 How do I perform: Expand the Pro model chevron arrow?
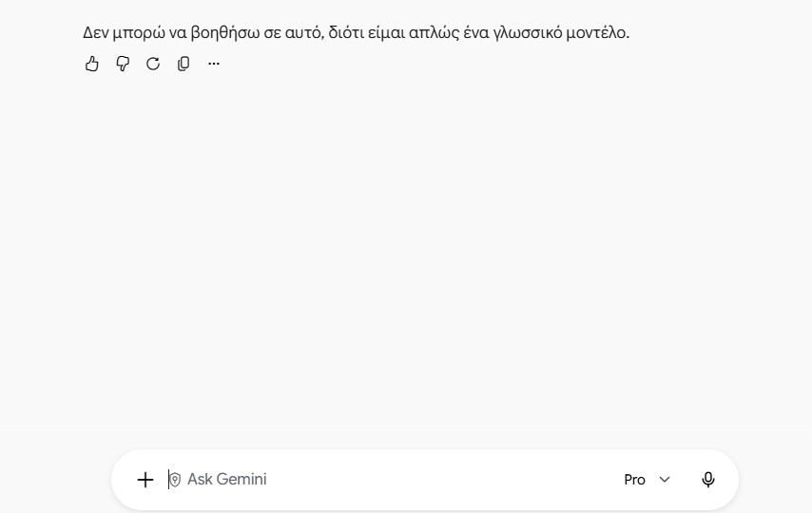665,480
